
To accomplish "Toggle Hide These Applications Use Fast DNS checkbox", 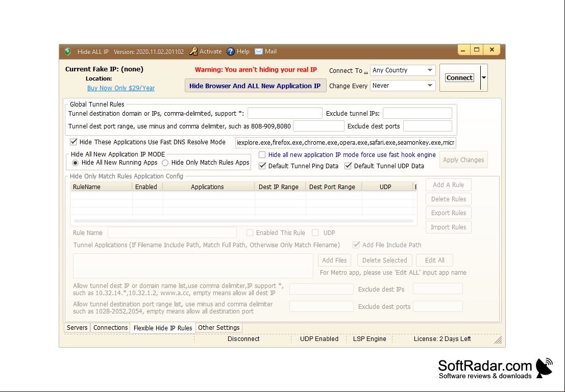I will [x=73, y=142].
